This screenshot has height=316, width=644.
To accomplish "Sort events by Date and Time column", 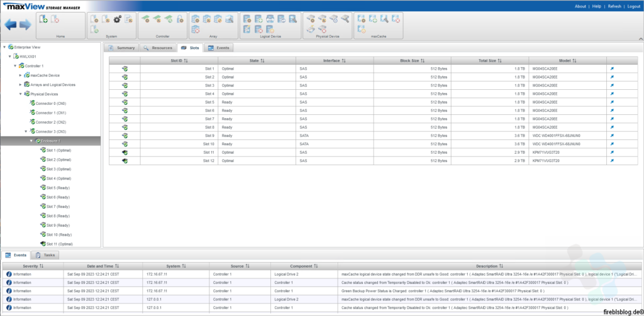I will tap(103, 266).
